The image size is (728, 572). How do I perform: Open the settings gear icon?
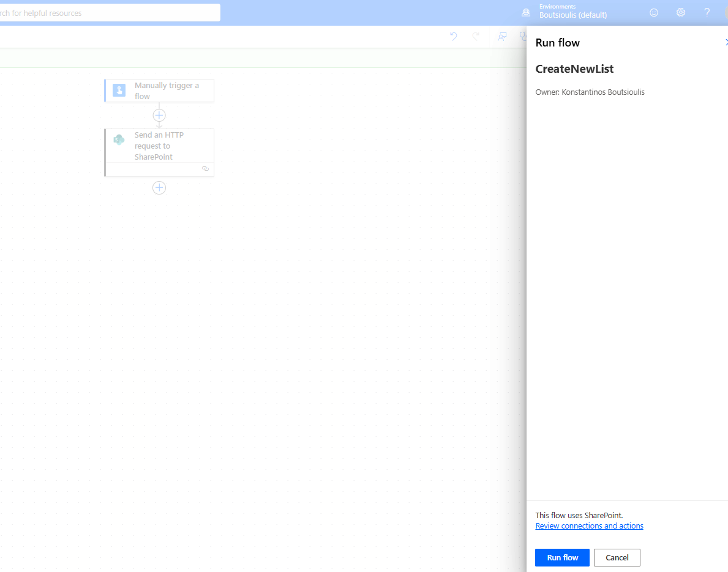680,12
